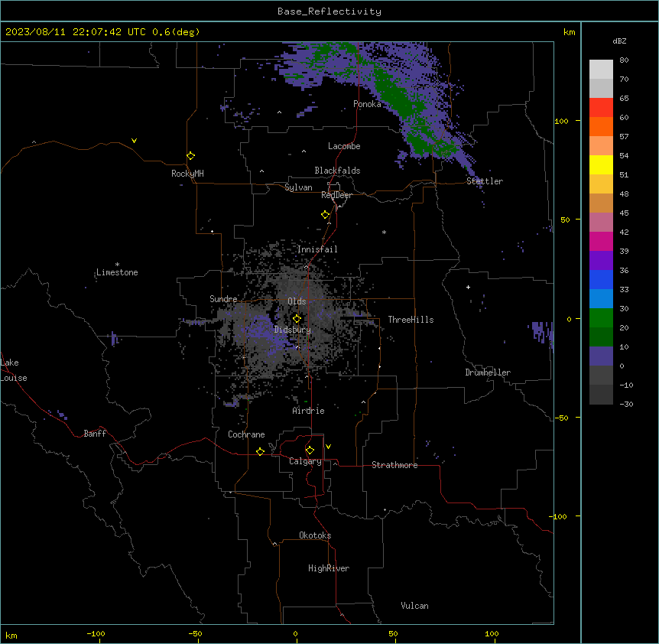Select the royal blue 36-33 dBZ swatch

coord(601,279)
